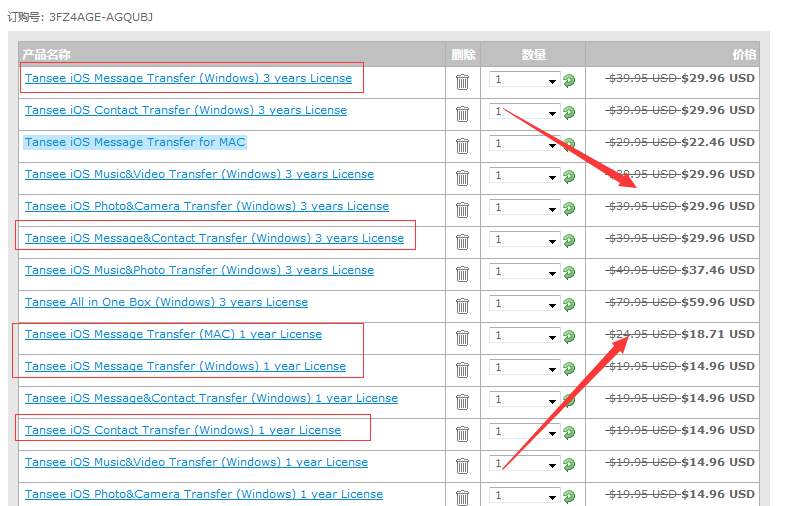Delete Photo&Camera Transfer 3 years License row

462,210
